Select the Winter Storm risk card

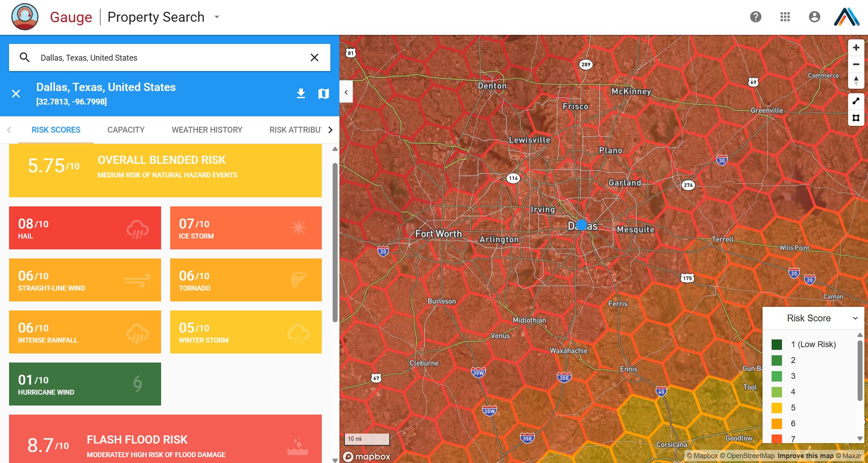[x=246, y=332]
